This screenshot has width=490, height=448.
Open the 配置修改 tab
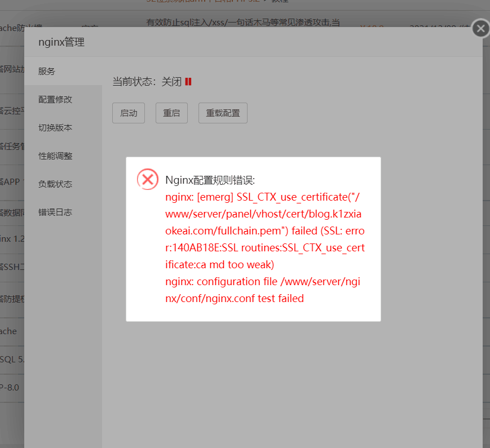63,99
